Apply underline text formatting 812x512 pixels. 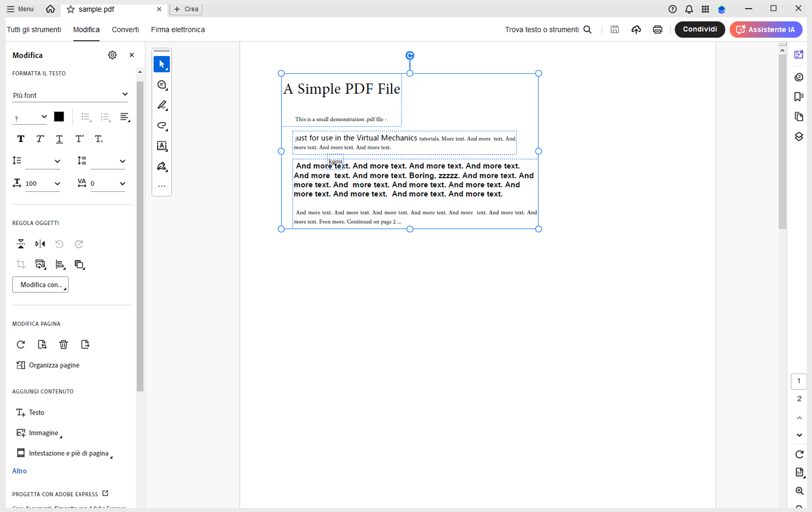click(59, 139)
